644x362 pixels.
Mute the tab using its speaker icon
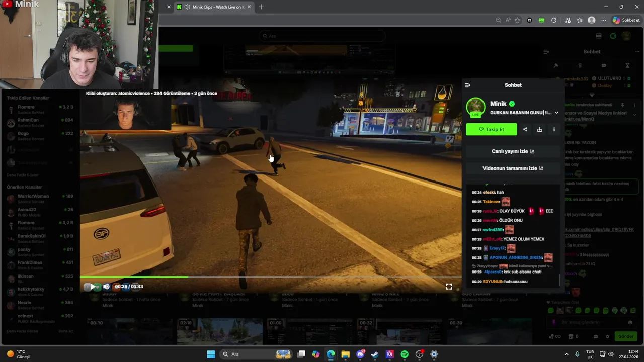click(x=187, y=7)
